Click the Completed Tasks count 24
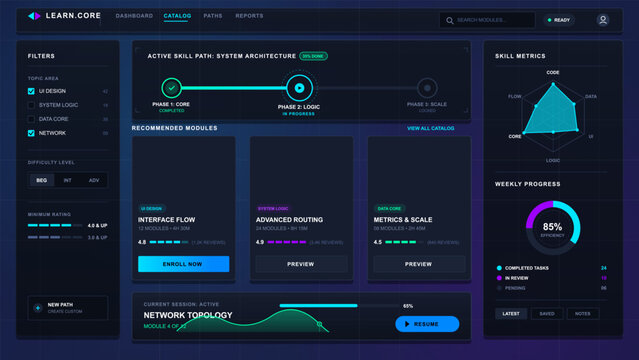The image size is (639, 360). click(604, 268)
